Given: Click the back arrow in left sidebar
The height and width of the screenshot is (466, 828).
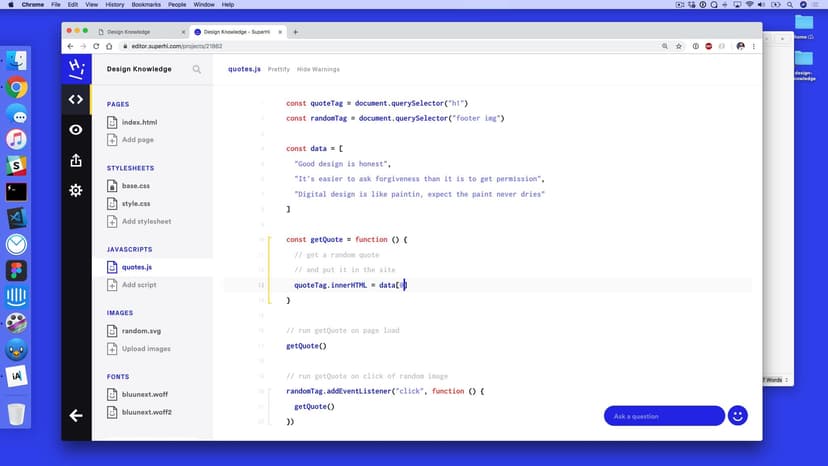Looking at the screenshot, I should pos(76,415).
